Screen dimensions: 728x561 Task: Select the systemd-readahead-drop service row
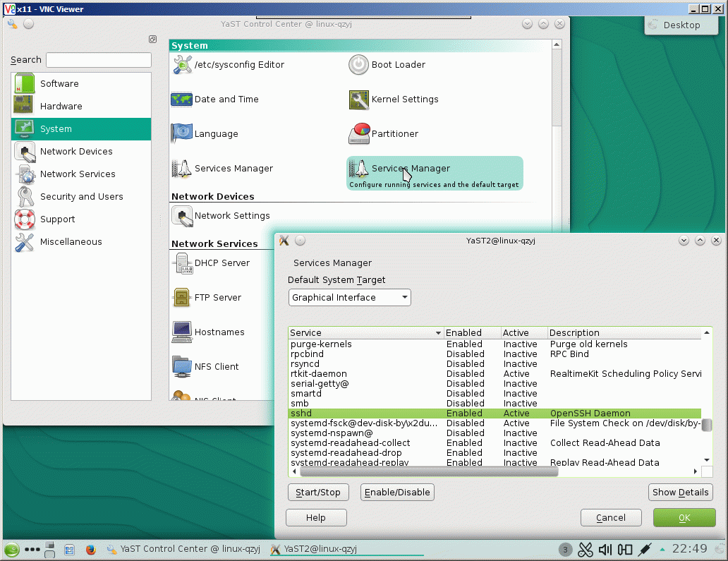tap(495, 453)
